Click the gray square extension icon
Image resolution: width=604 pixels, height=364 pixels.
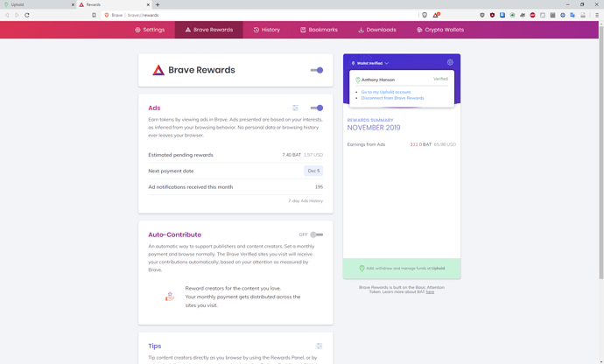[x=543, y=15]
